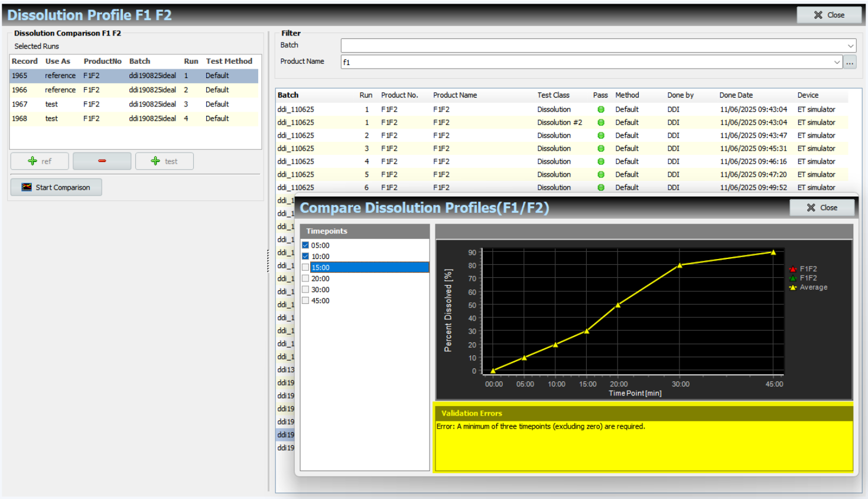Uncheck the 05:00 timepoint checkbox
The width and height of the screenshot is (868, 499).
point(305,245)
